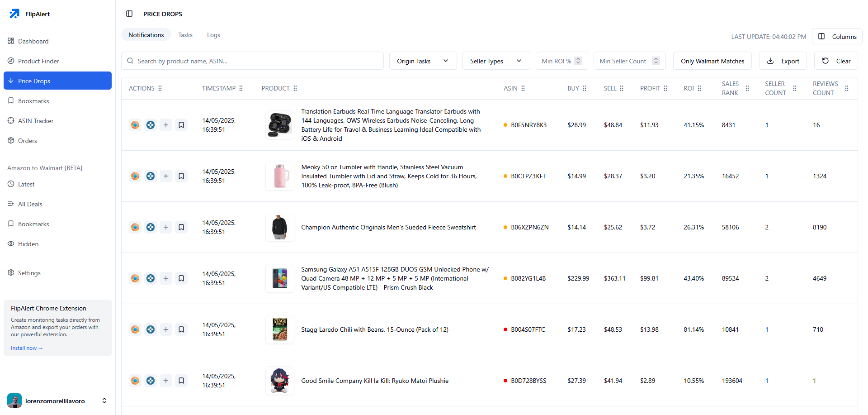
Task: Toggle the Only Walmart Matches filter
Action: 712,61
